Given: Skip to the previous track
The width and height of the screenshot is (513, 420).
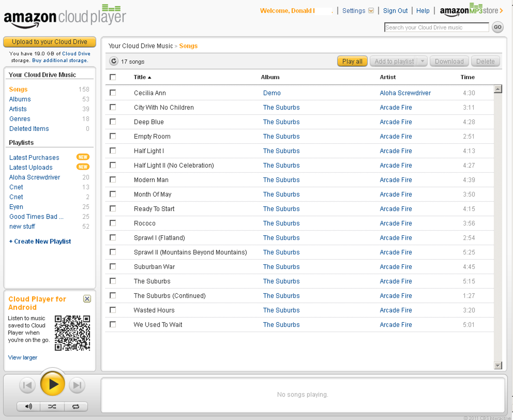Looking at the screenshot, I should point(27,385).
